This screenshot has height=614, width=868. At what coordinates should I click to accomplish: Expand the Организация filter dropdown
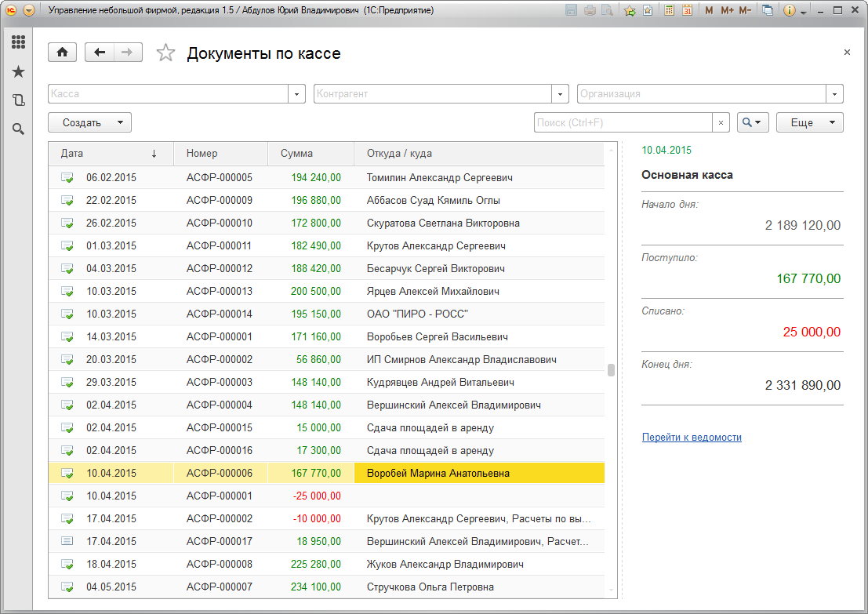[835, 94]
